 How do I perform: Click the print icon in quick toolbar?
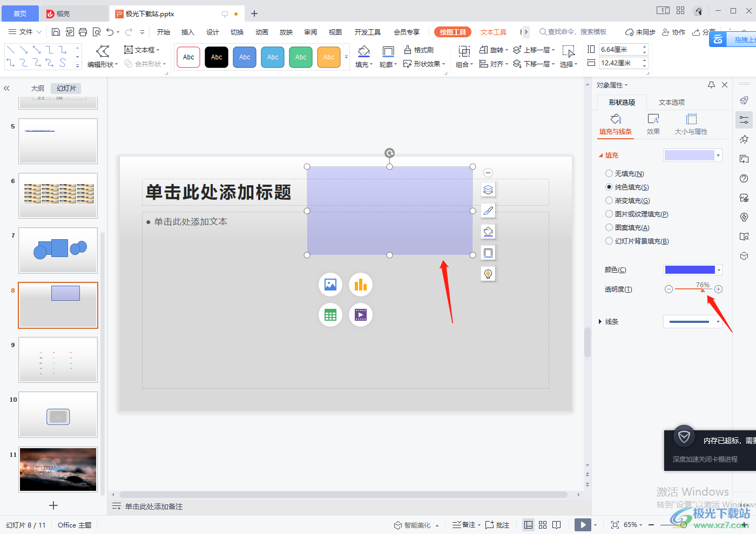pyautogui.click(x=83, y=32)
